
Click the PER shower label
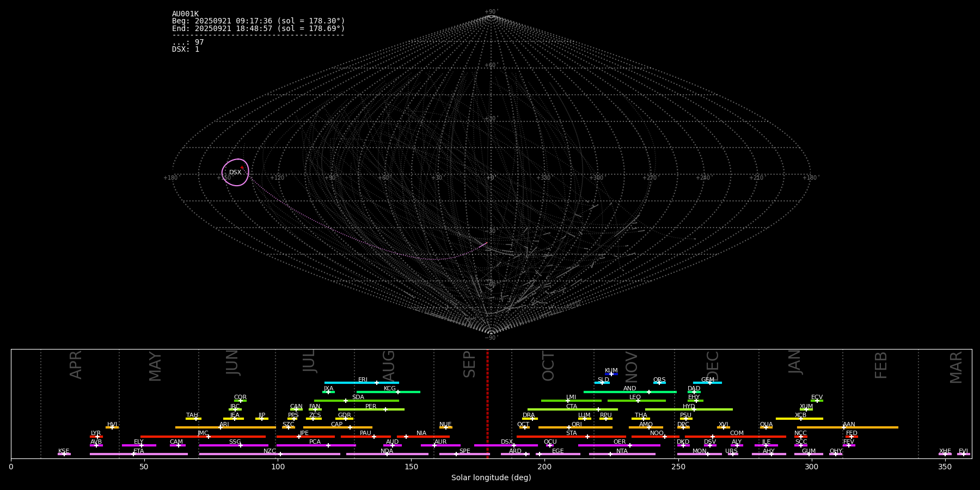pyautogui.click(x=371, y=407)
